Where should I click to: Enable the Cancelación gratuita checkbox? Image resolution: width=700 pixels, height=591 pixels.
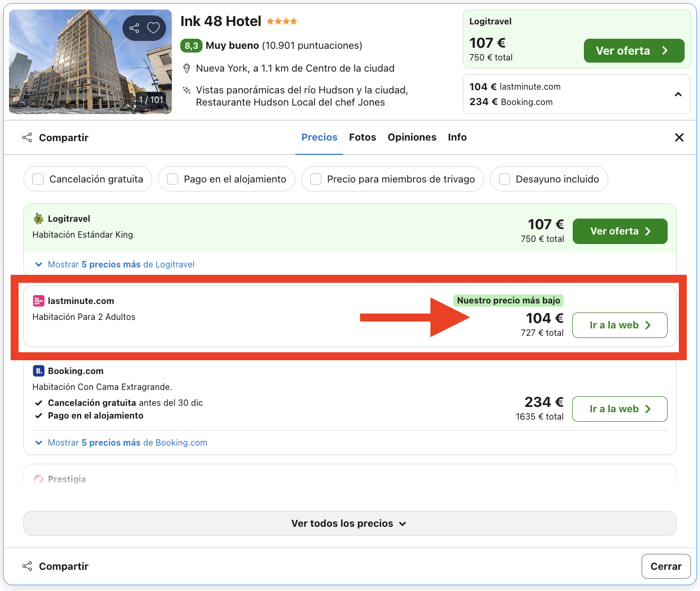click(x=38, y=179)
